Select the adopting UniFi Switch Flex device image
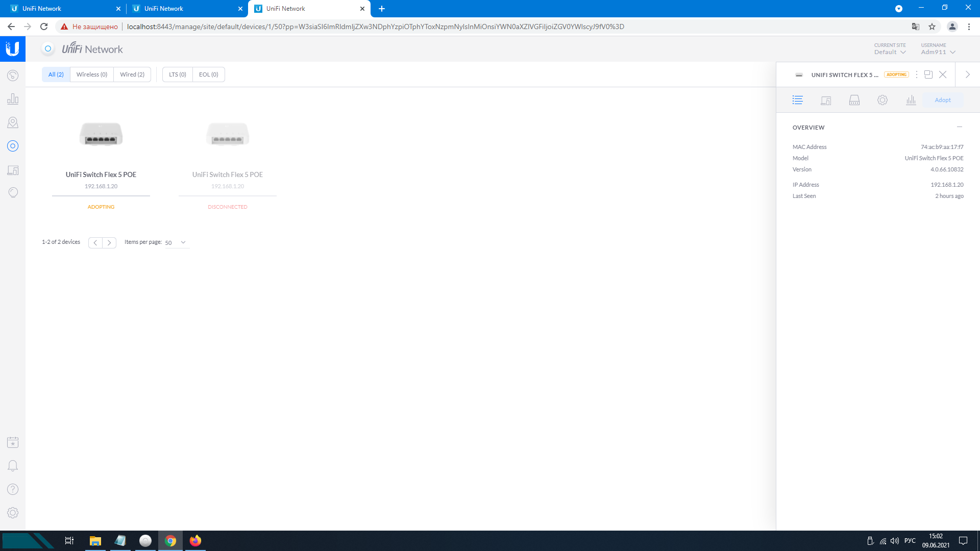Screen dimensions: 980x551 pyautogui.click(x=101, y=134)
